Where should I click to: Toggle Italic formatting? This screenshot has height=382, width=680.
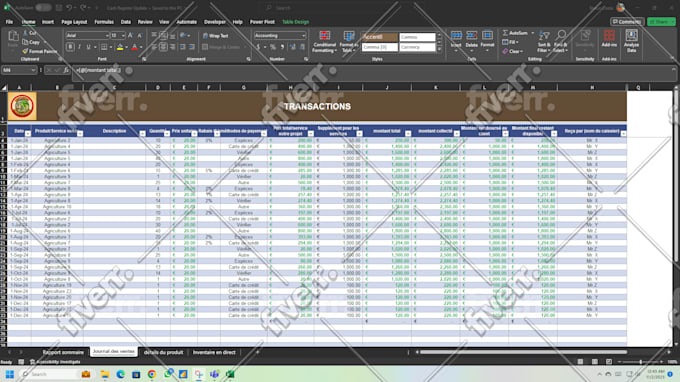click(79, 47)
